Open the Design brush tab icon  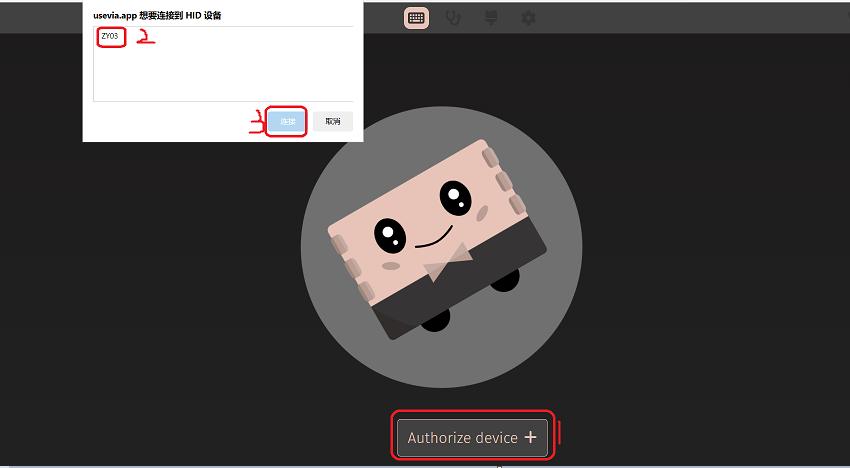(491, 18)
